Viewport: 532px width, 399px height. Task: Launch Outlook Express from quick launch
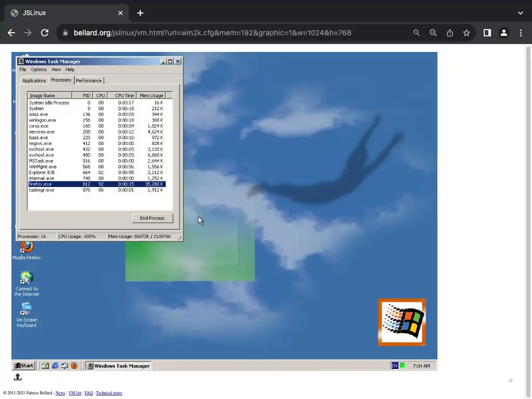tap(64, 365)
